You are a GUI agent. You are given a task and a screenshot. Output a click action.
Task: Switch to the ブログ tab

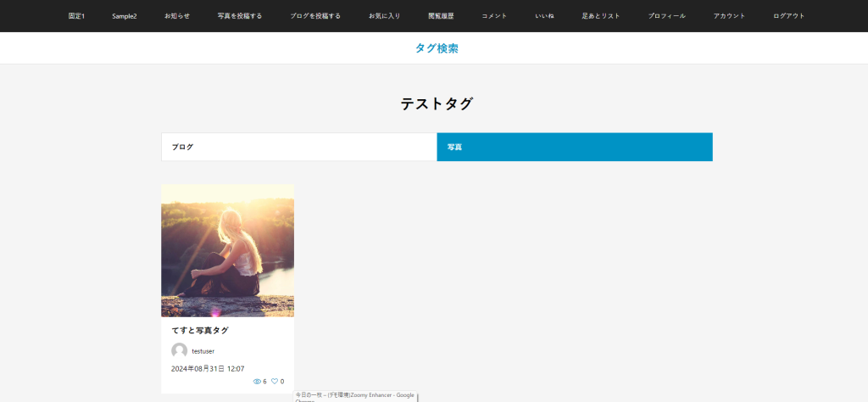[298, 147]
